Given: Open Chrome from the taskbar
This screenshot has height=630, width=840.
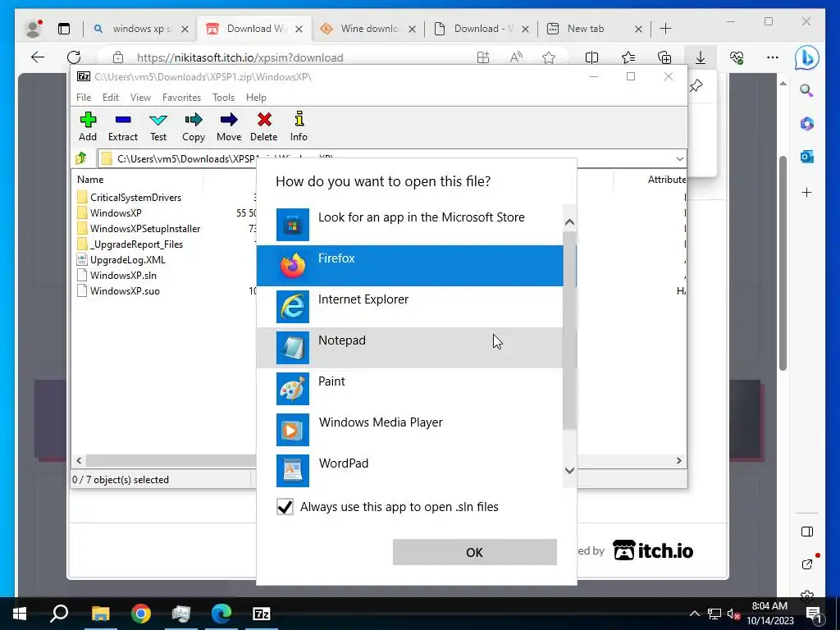Looking at the screenshot, I should [141, 614].
